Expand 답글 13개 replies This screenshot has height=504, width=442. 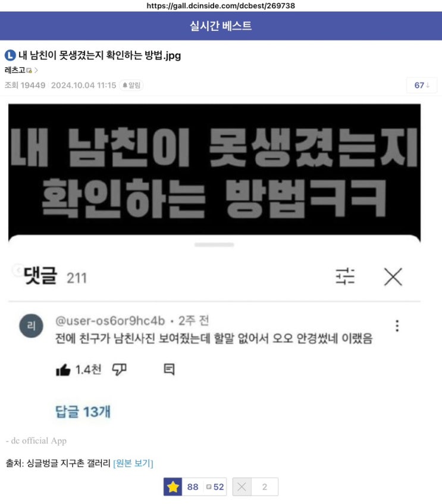coord(83,411)
